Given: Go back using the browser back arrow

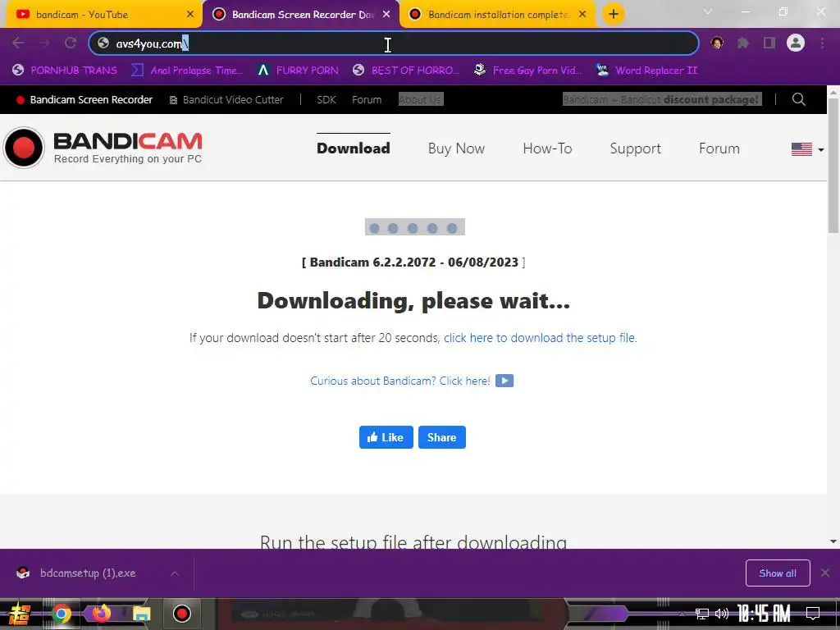Looking at the screenshot, I should point(18,43).
